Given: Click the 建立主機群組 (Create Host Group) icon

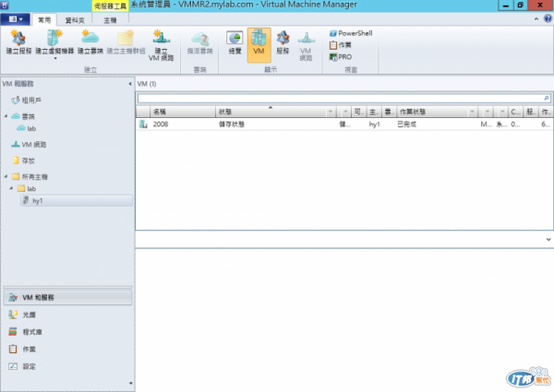Looking at the screenshot, I should 126,42.
